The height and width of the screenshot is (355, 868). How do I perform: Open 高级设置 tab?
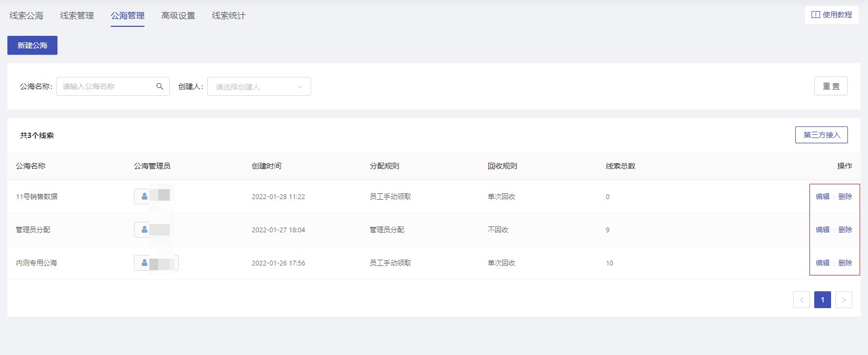tap(178, 16)
